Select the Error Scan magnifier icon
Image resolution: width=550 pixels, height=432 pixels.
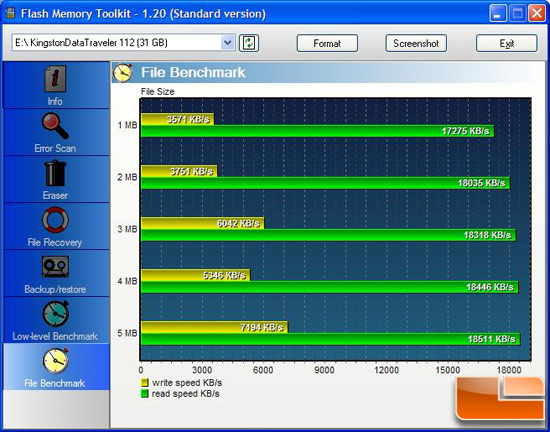coord(55,126)
